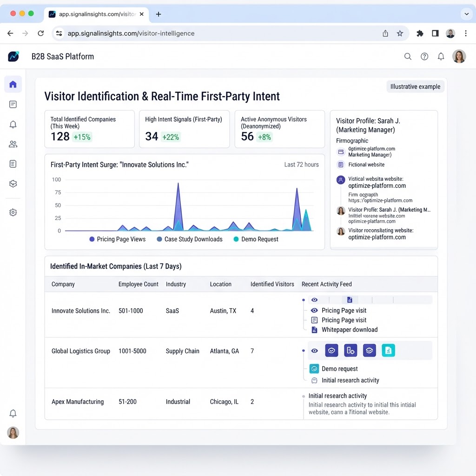Viewport: 476px width, 476px height.
Task: Open the reports document icon in sidebar
Action: point(13,164)
